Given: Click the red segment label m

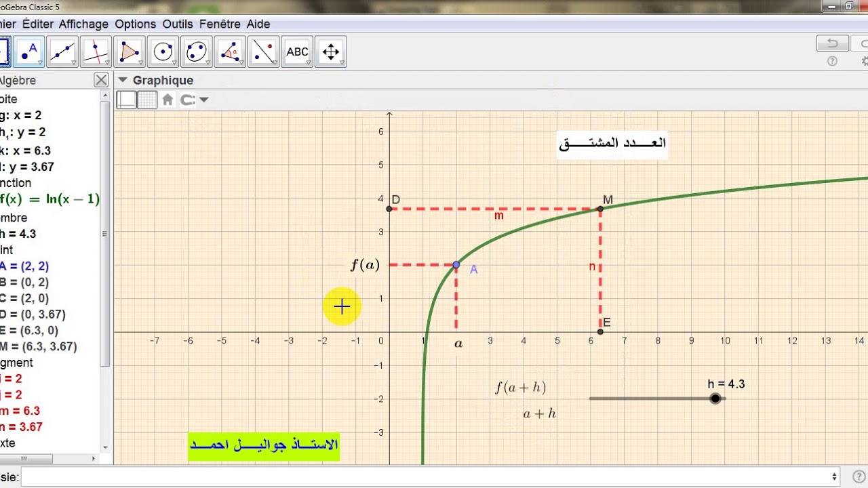Looking at the screenshot, I should point(499,216).
